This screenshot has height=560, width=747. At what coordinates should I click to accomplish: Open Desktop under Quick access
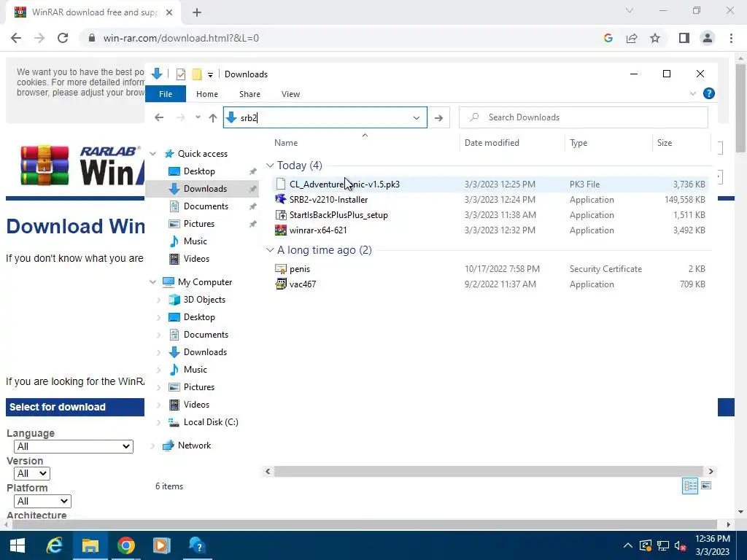pos(199,171)
